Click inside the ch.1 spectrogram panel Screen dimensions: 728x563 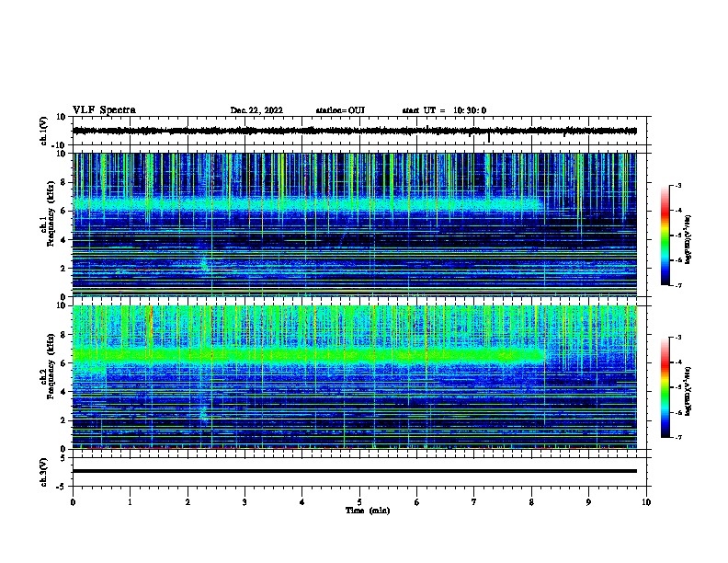[354, 224]
